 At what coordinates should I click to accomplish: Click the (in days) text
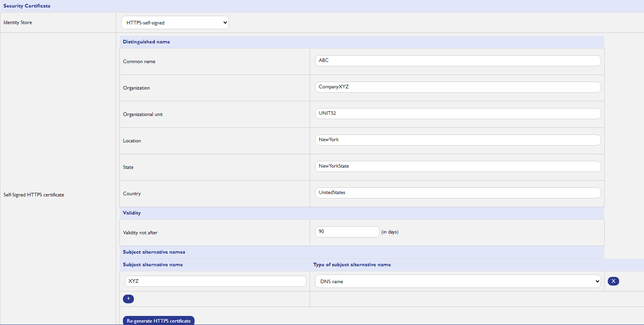(x=390, y=232)
